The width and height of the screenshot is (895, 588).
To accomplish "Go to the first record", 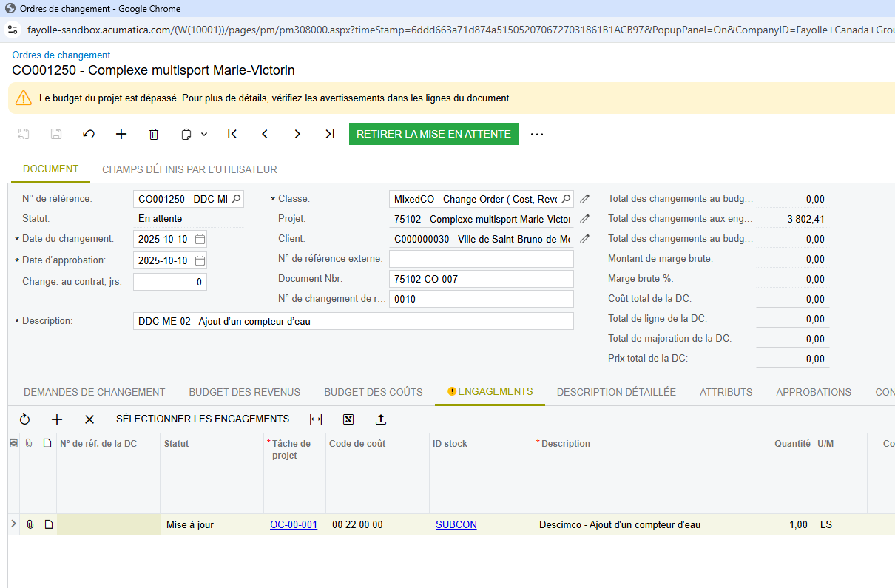I will [x=232, y=134].
